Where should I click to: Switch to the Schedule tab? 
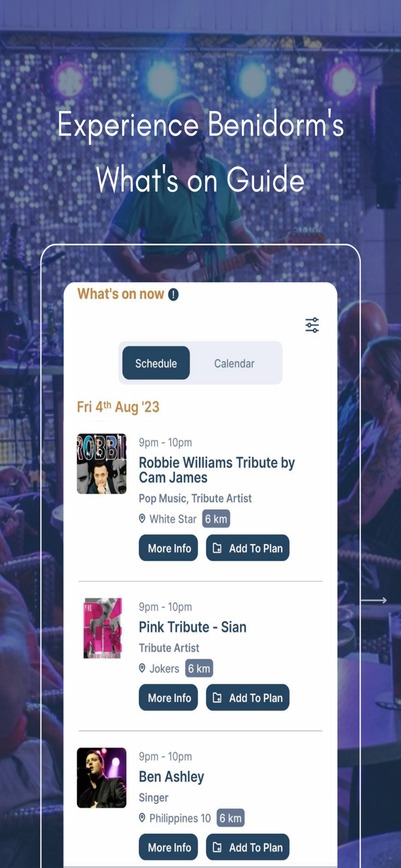[156, 363]
